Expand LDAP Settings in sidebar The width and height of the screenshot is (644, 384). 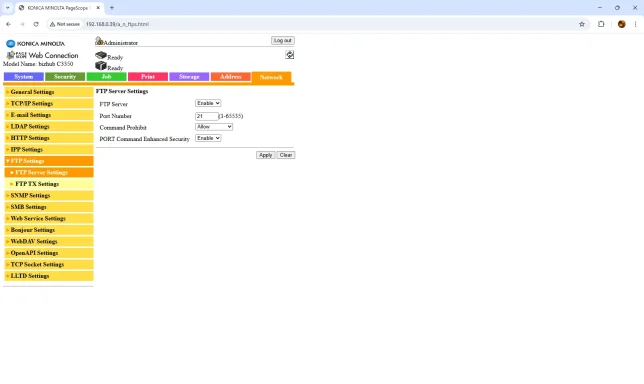[49, 126]
